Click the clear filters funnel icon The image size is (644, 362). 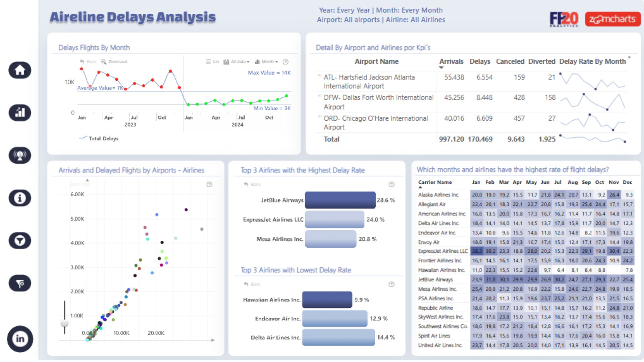[20, 284]
